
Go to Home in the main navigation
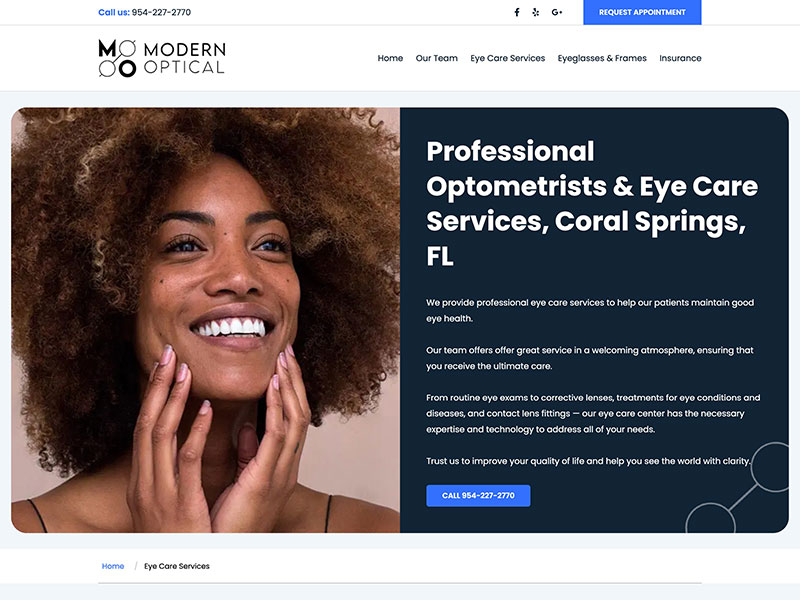click(390, 58)
